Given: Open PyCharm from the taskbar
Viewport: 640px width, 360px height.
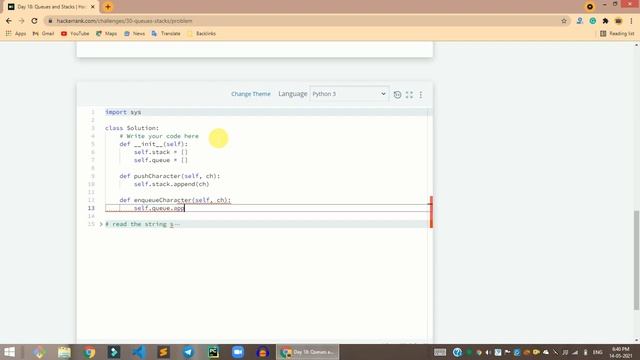Looking at the screenshot, I should [x=213, y=352].
